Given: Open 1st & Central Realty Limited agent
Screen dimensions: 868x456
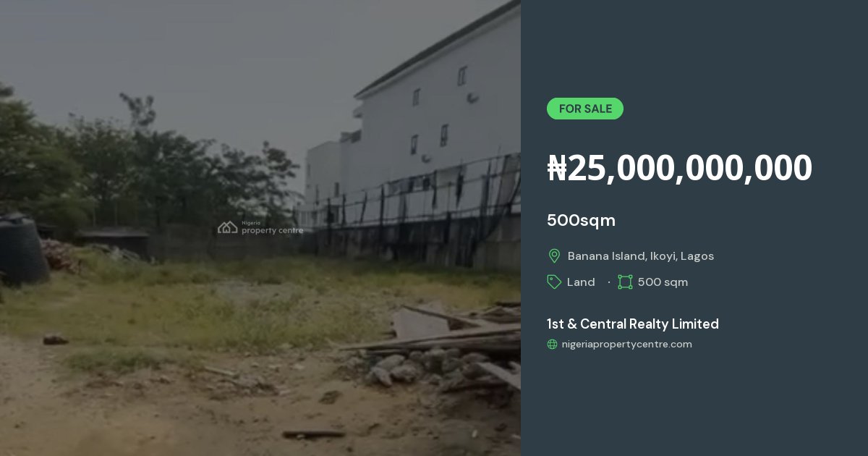Looking at the screenshot, I should tap(633, 324).
